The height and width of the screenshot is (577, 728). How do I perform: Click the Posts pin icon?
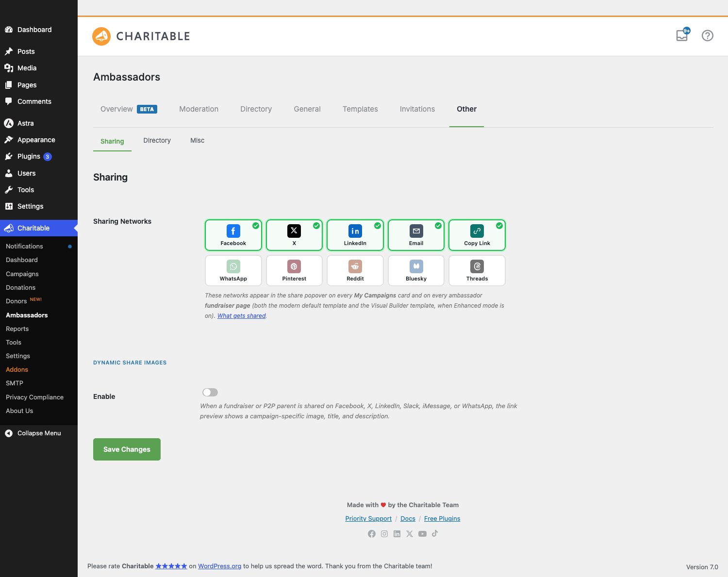[9, 51]
